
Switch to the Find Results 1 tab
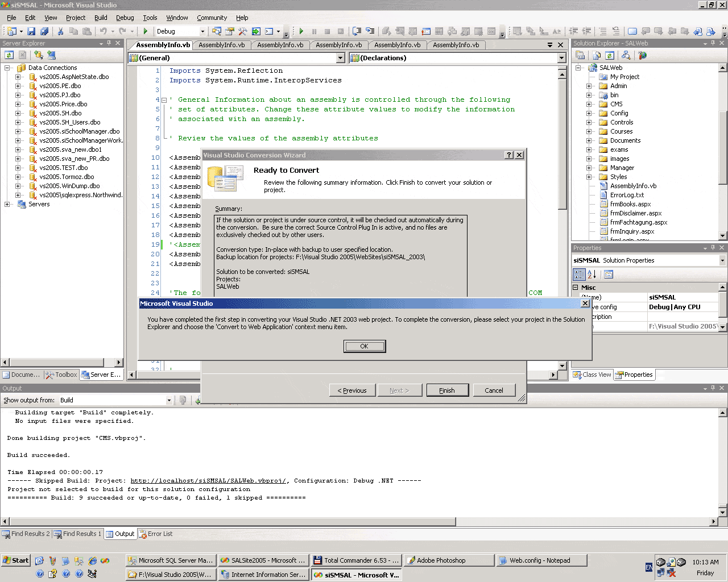pyautogui.click(x=77, y=534)
